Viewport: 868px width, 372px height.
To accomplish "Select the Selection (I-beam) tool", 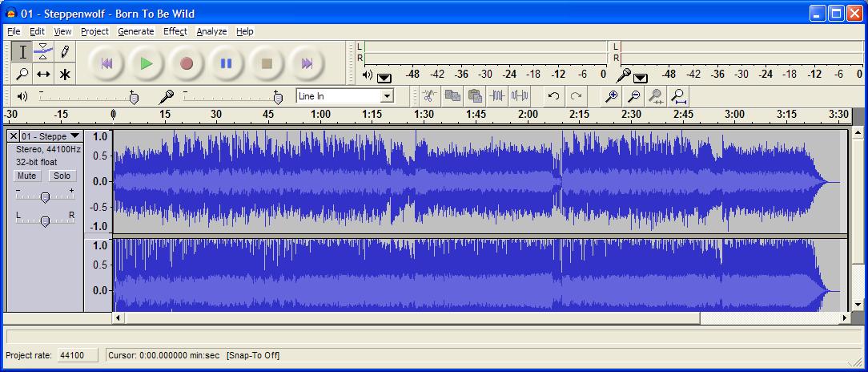I will 22,52.
